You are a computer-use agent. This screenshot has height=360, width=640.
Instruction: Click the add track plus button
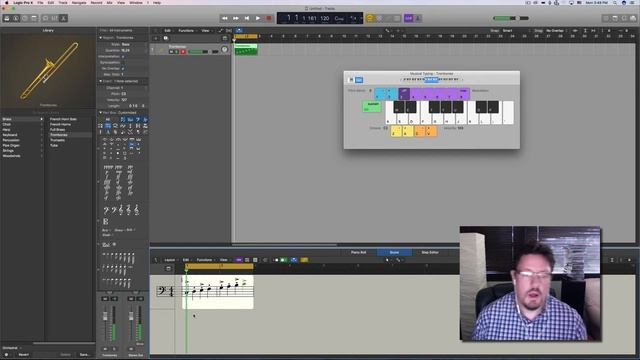point(156,38)
